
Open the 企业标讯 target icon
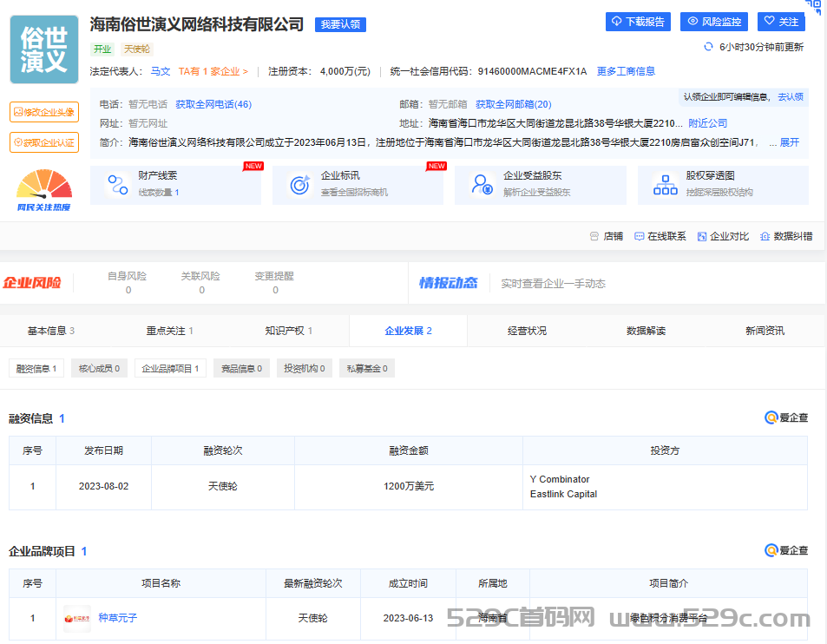299,185
